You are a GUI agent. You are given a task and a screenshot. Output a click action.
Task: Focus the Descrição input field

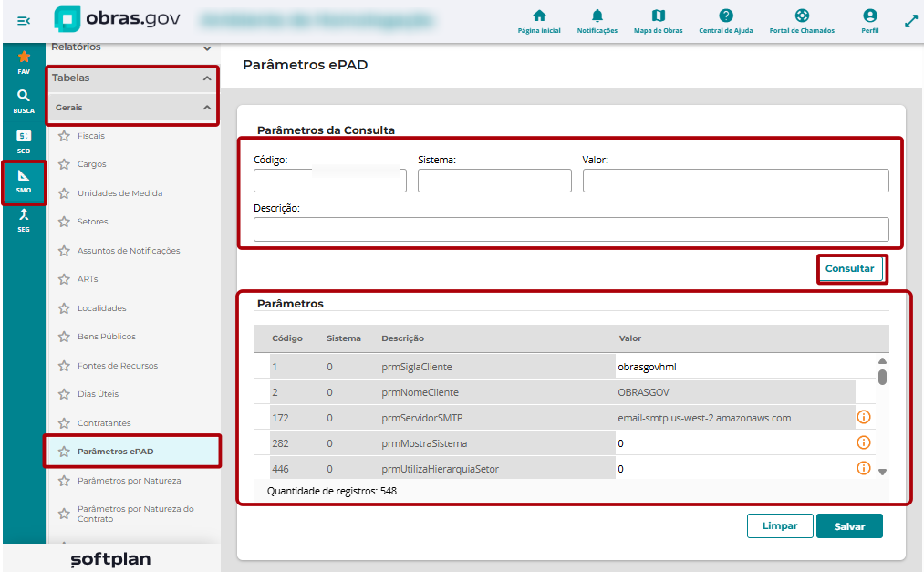[x=571, y=229]
